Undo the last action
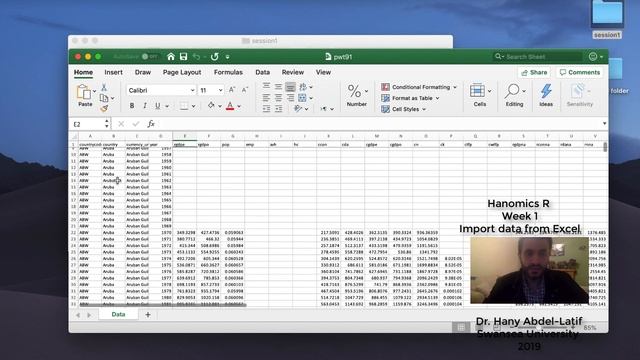Viewport: 640px width, 360px height. 197,57
